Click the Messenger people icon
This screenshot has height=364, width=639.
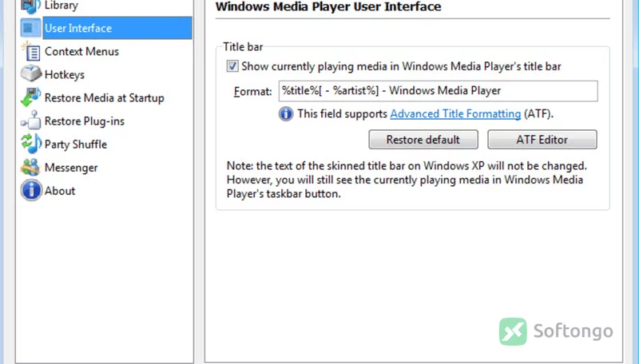[x=30, y=168]
